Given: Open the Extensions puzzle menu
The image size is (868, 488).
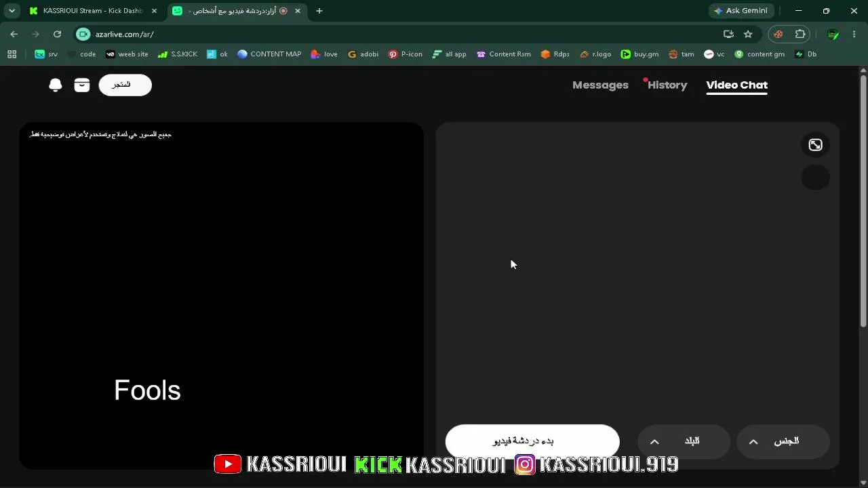Looking at the screenshot, I should point(800,34).
